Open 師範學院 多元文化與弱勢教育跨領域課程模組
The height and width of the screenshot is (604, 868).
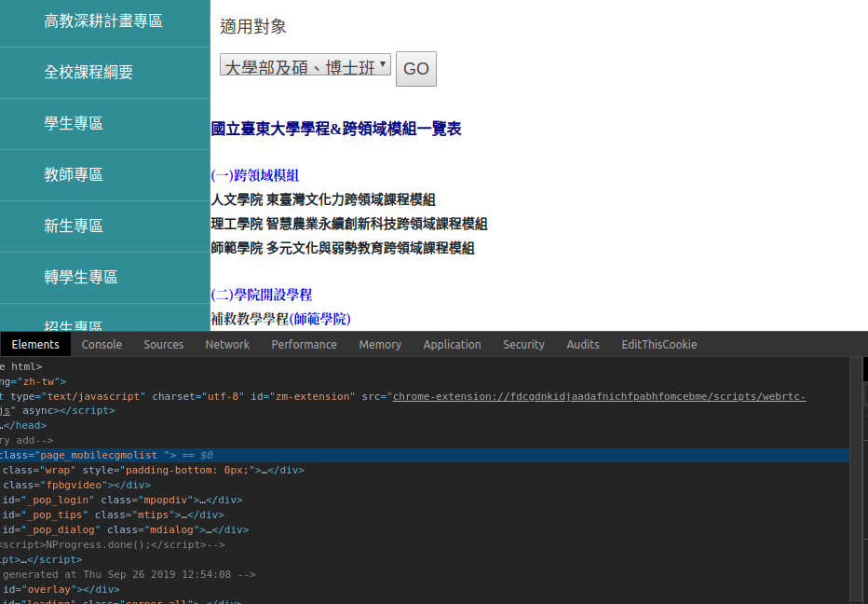click(x=343, y=248)
